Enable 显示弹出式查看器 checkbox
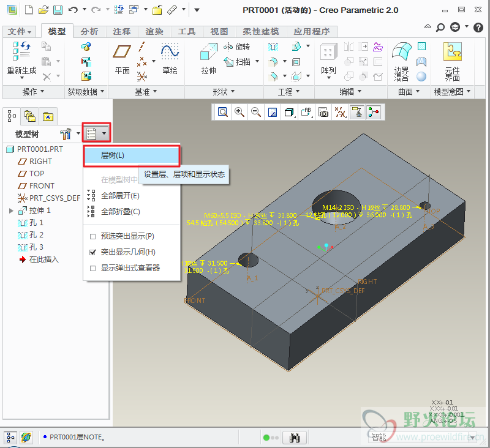Viewport: 490px width, 448px height. click(92, 268)
